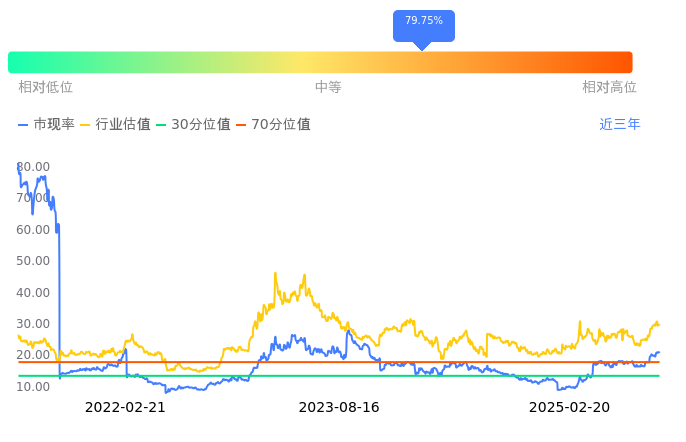Click the 20.00 y-axis label
This screenshot has height=442, width=686.
(x=34, y=355)
